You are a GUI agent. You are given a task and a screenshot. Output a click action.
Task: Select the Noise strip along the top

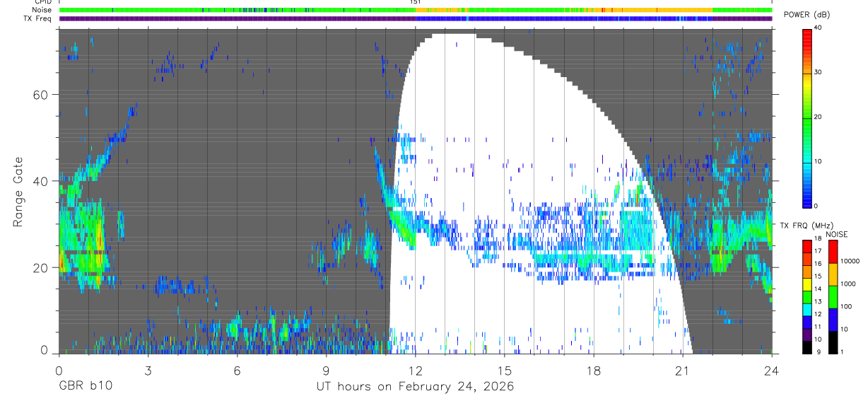click(x=416, y=11)
